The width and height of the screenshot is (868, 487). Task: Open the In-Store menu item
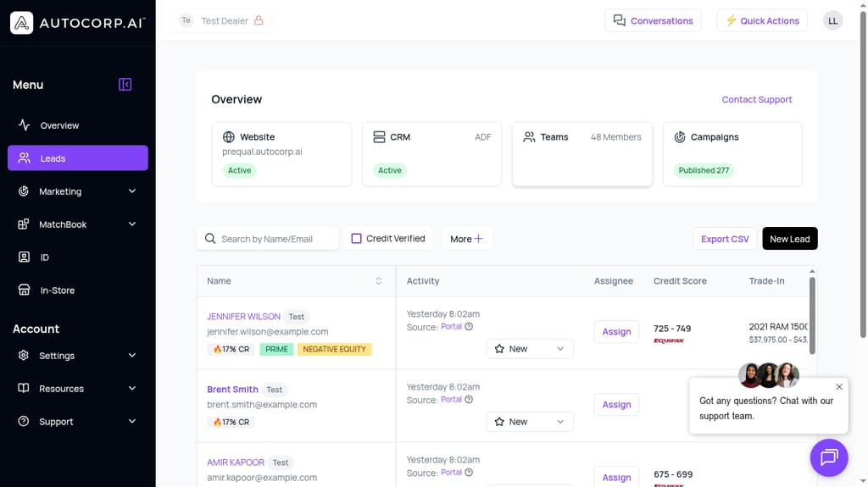point(78,290)
